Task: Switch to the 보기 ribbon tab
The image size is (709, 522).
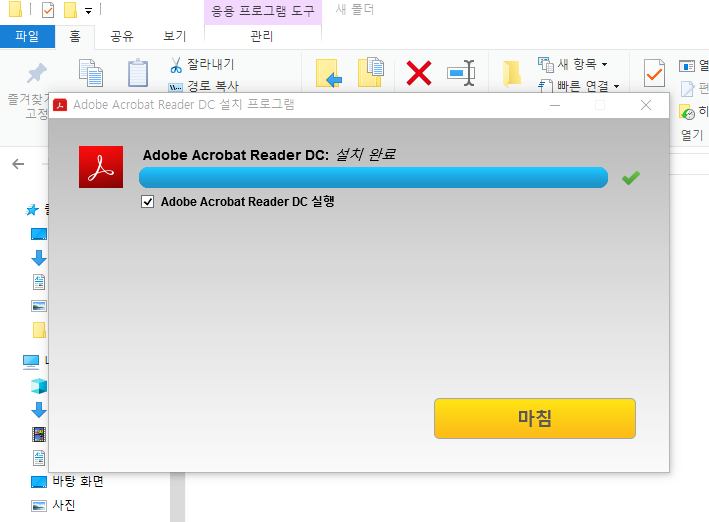Action: [x=175, y=36]
